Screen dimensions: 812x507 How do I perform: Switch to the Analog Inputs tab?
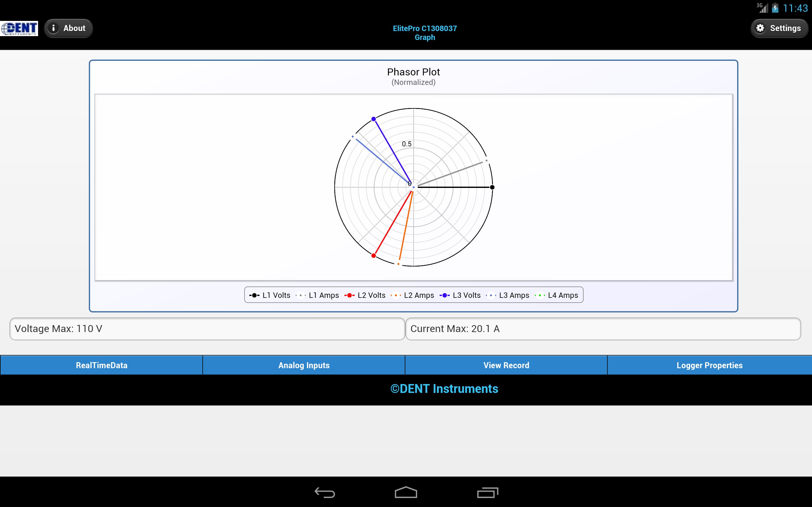pyautogui.click(x=304, y=365)
